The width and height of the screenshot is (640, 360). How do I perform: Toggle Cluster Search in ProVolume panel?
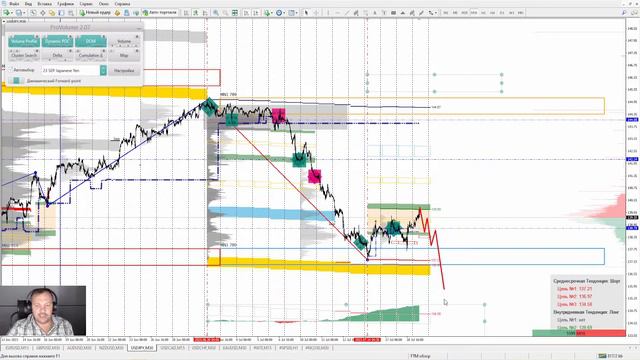(24, 55)
